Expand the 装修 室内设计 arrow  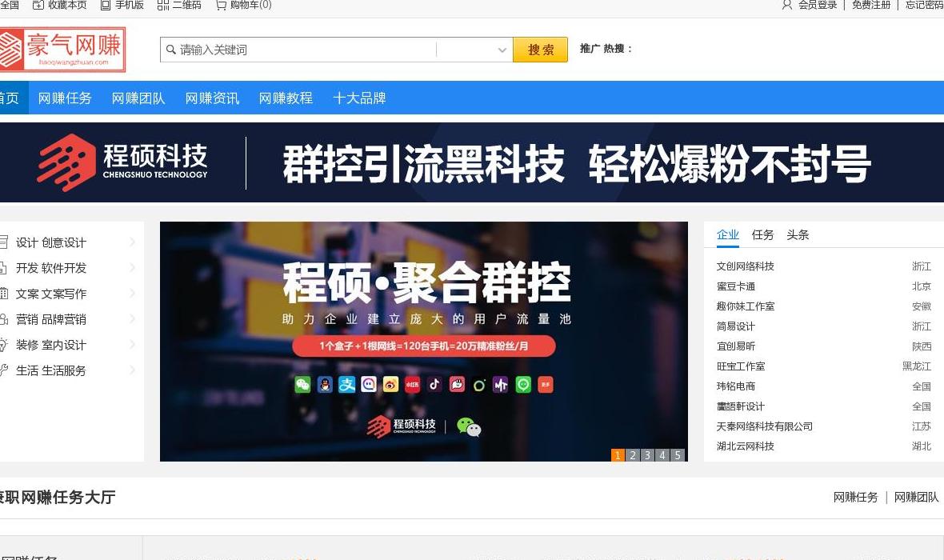133,345
